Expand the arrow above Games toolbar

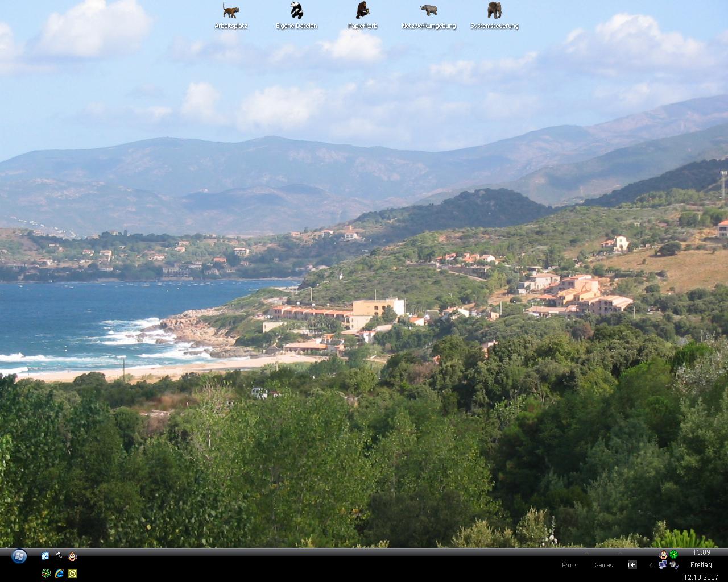(x=620, y=552)
